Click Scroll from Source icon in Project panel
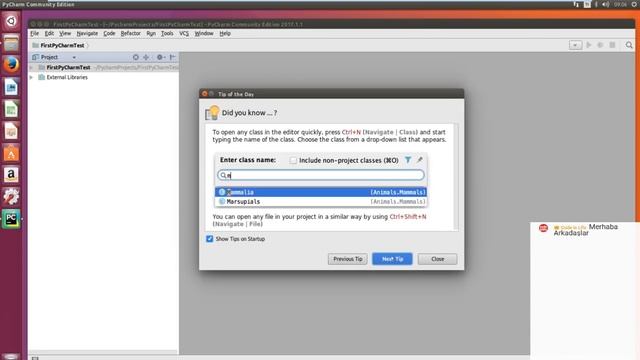 pyautogui.click(x=136, y=57)
